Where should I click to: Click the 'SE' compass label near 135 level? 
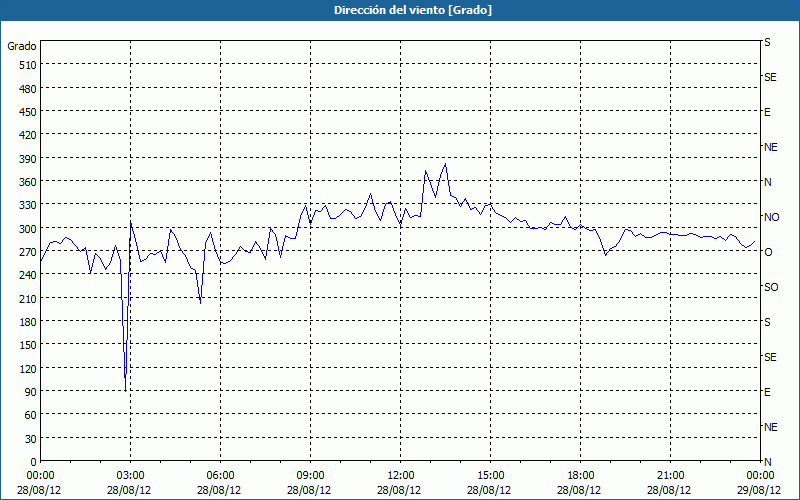pyautogui.click(x=770, y=357)
